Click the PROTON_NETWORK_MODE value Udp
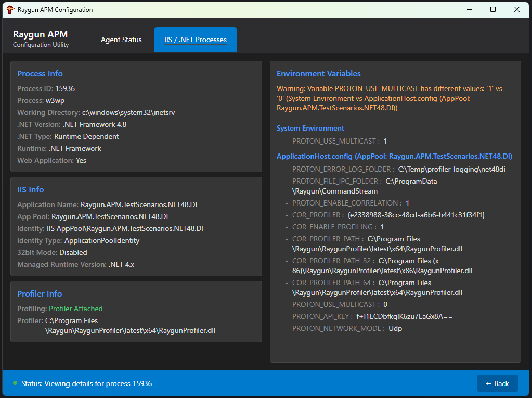The height and width of the screenshot is (398, 532). click(x=395, y=328)
